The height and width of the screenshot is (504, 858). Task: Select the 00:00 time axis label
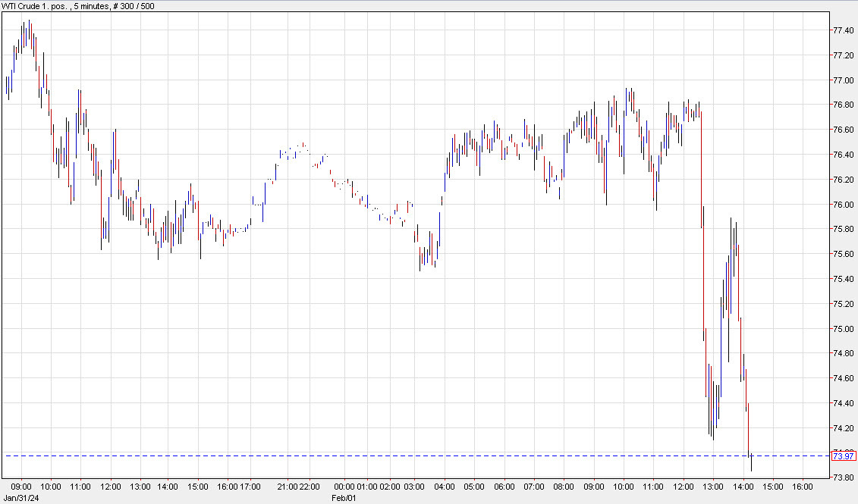click(344, 487)
